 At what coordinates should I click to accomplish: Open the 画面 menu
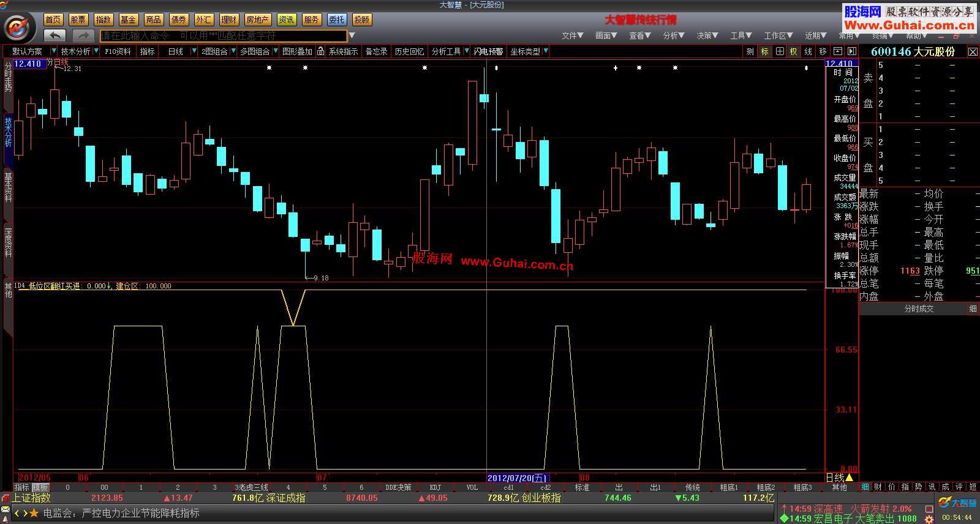(x=606, y=36)
